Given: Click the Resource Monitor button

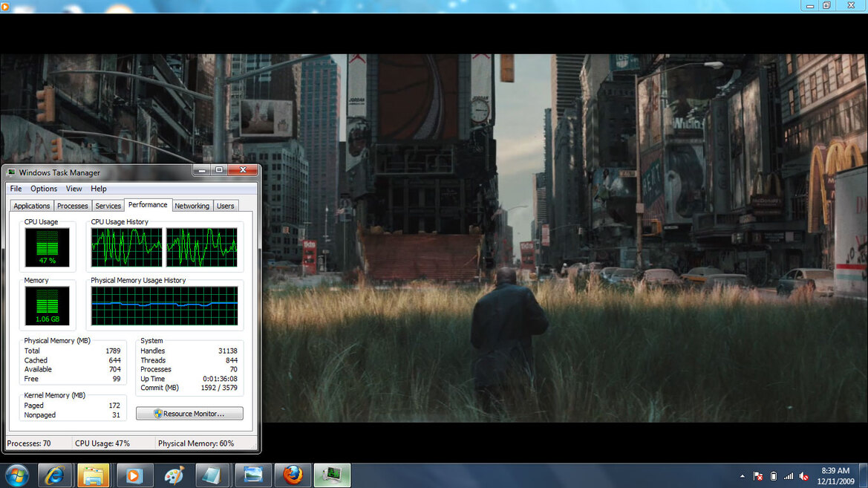Looking at the screenshot, I should tap(189, 413).
